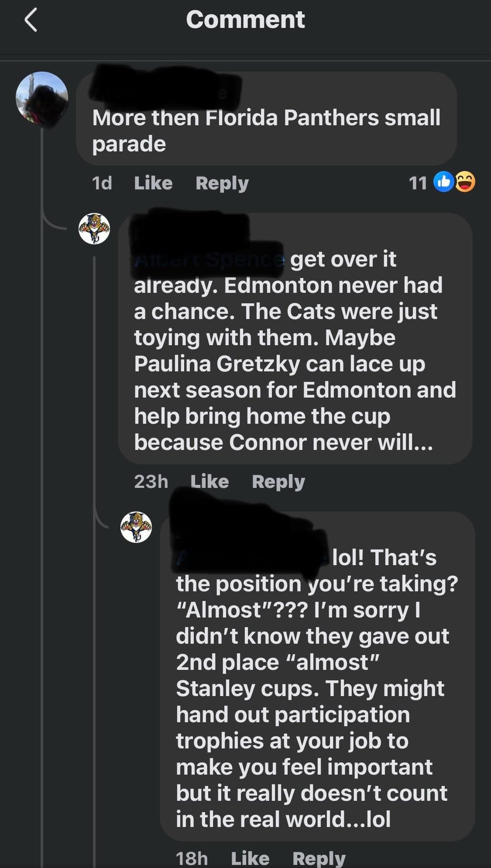Open the first reply's Panthers logo avatar

(x=94, y=229)
